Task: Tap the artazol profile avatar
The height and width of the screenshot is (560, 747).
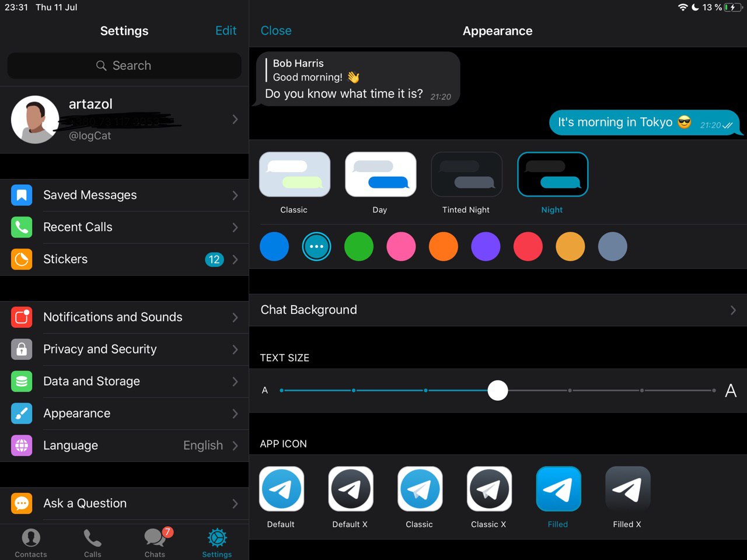Action: [35, 119]
